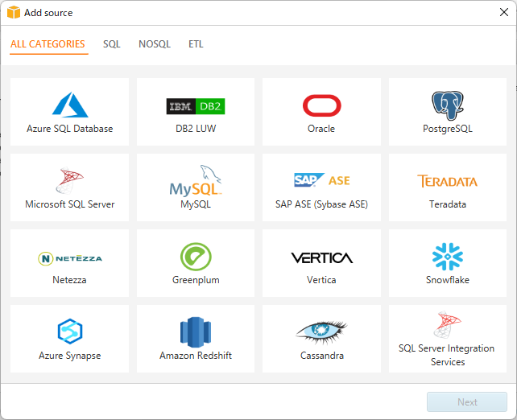The width and height of the screenshot is (517, 420).
Task: Select the PostgreSQL elephant icon
Action: pos(448,105)
